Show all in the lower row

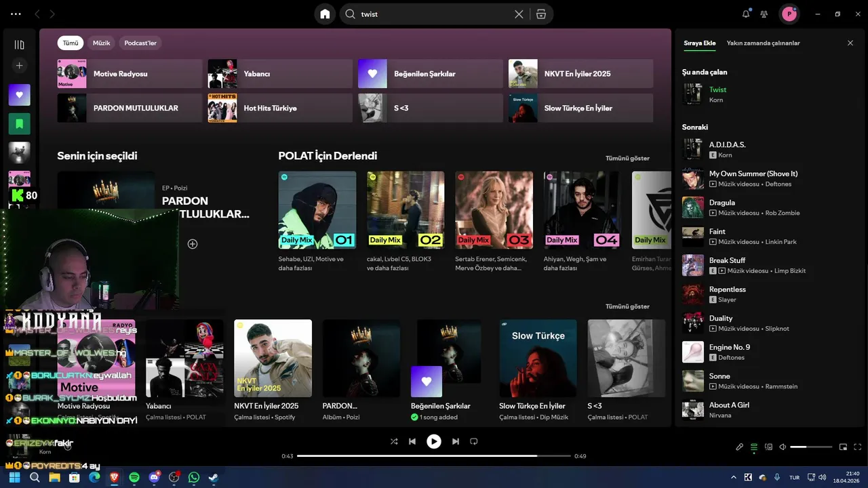point(627,306)
